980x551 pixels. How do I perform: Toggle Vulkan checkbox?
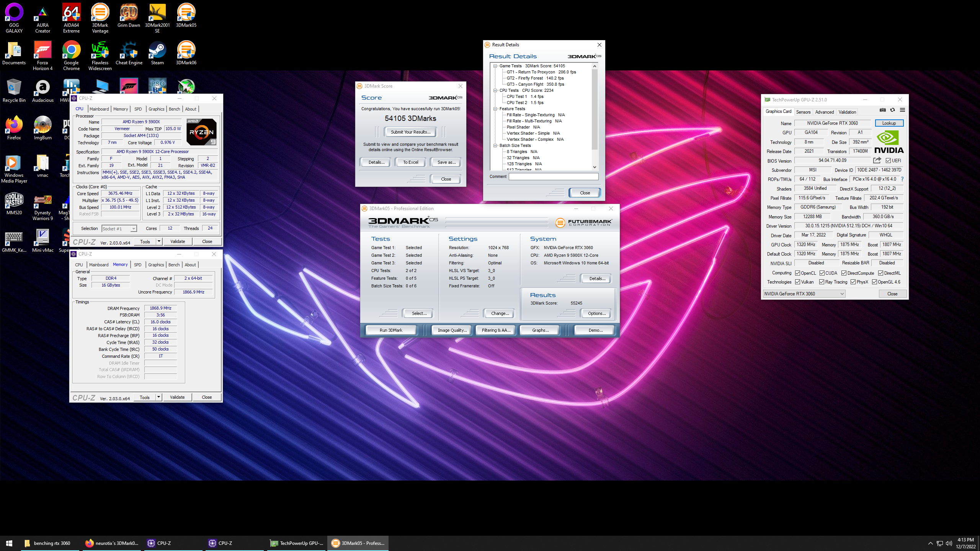(797, 282)
